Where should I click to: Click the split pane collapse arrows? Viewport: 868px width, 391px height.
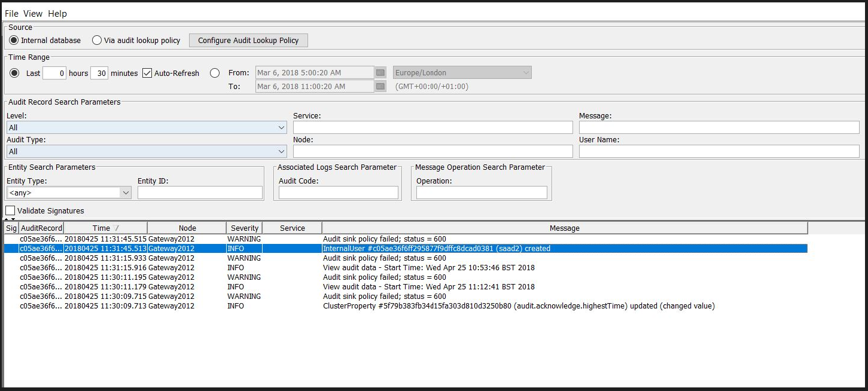click(9, 219)
